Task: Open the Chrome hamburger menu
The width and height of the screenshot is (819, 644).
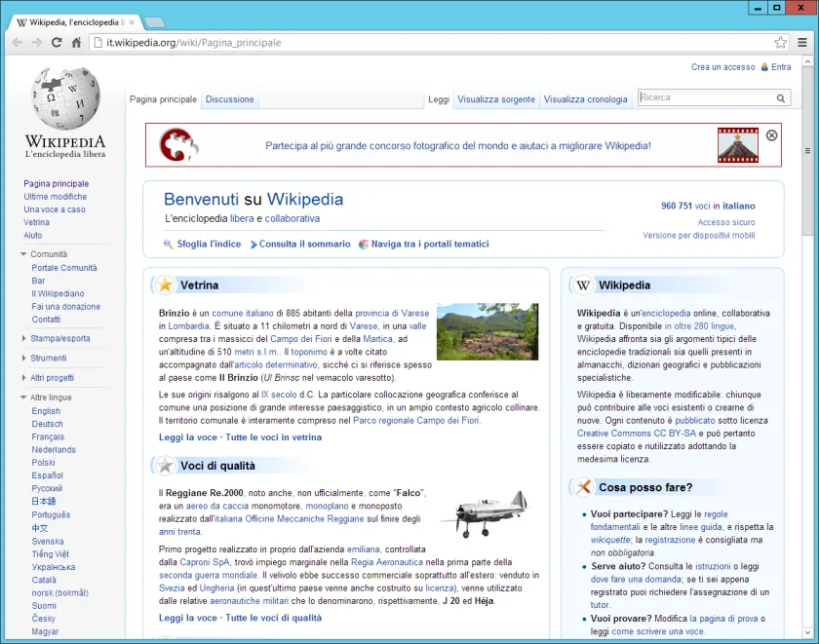Action: click(802, 43)
